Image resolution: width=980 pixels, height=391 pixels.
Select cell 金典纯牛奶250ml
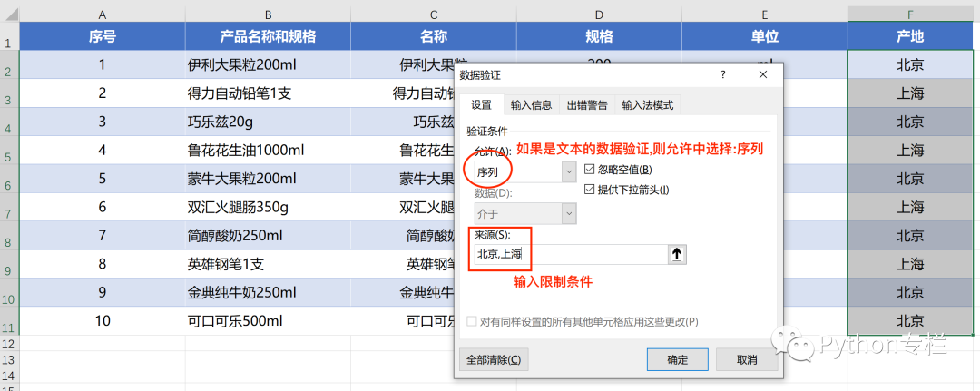[268, 292]
